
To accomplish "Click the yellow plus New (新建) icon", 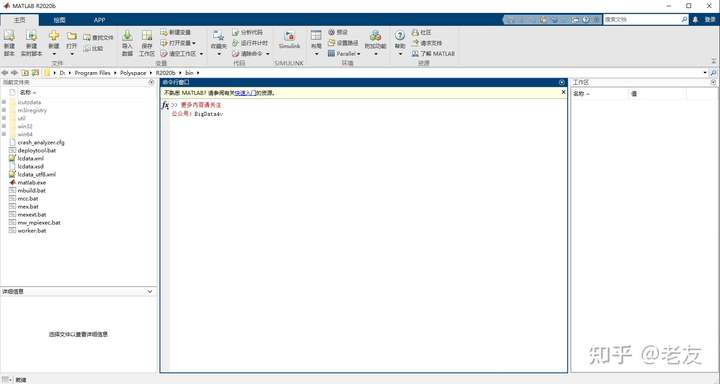I will coord(54,36).
